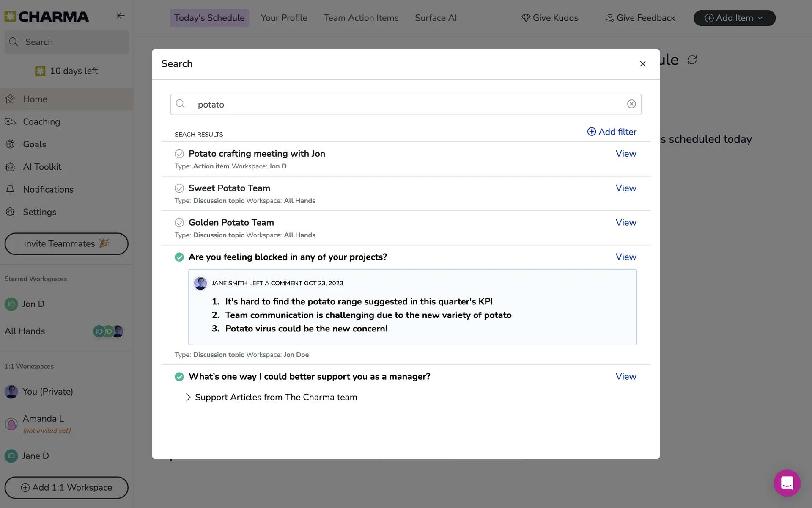Image resolution: width=812 pixels, height=508 pixels.
Task: Expand Support Articles from The Charma team
Action: coord(188,397)
